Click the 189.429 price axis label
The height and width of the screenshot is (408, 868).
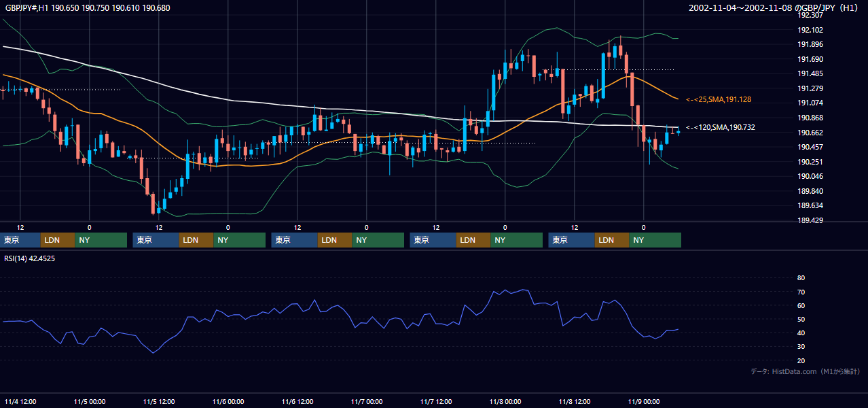coord(811,220)
